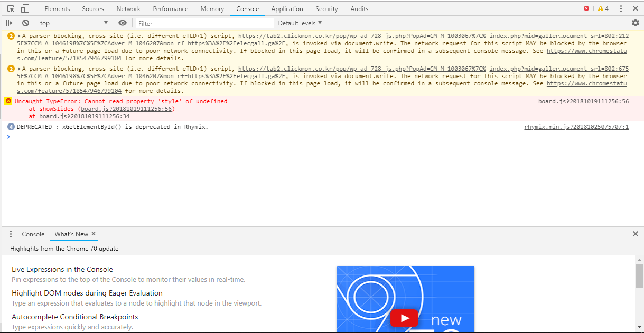This screenshot has width=644, height=333.
Task: Switch to the Elements tab
Action: (x=57, y=9)
